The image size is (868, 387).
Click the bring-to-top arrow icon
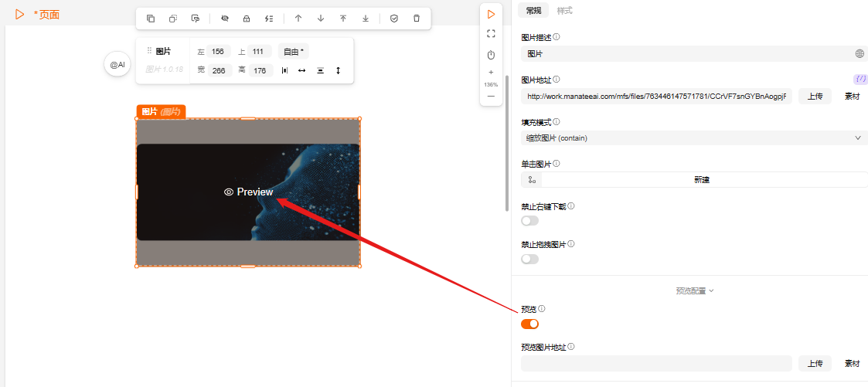coord(343,19)
